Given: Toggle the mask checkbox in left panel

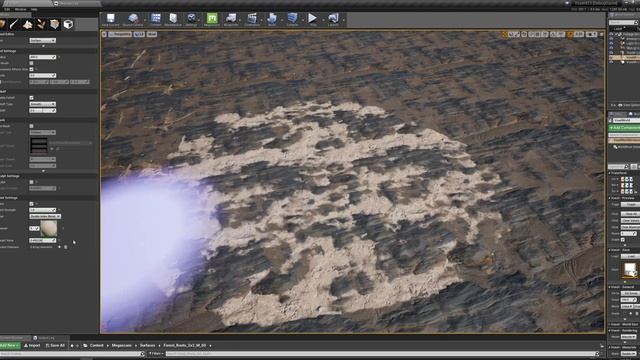Looking at the screenshot, I should click(x=31, y=126).
